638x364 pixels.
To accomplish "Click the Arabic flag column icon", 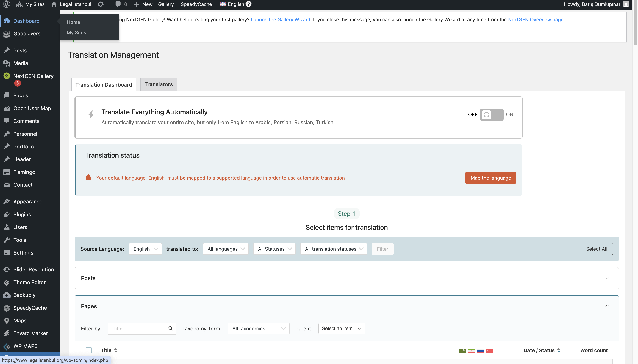I will click(x=463, y=351).
